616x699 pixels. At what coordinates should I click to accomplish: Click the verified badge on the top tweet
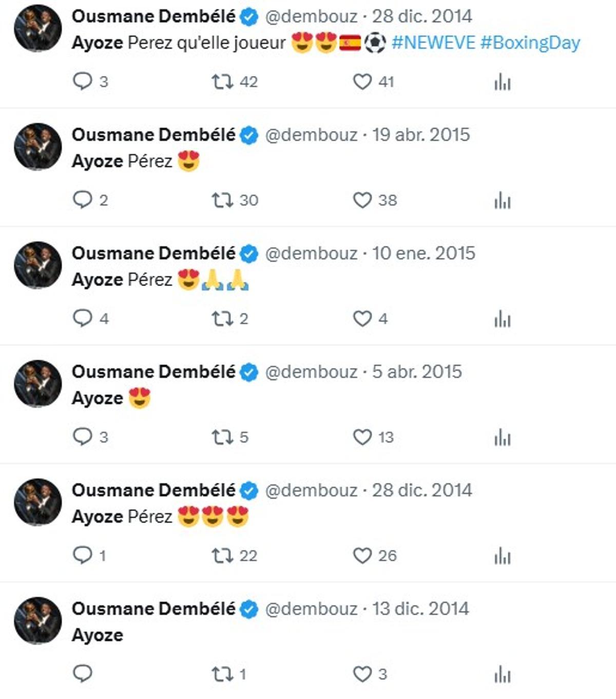(x=248, y=16)
